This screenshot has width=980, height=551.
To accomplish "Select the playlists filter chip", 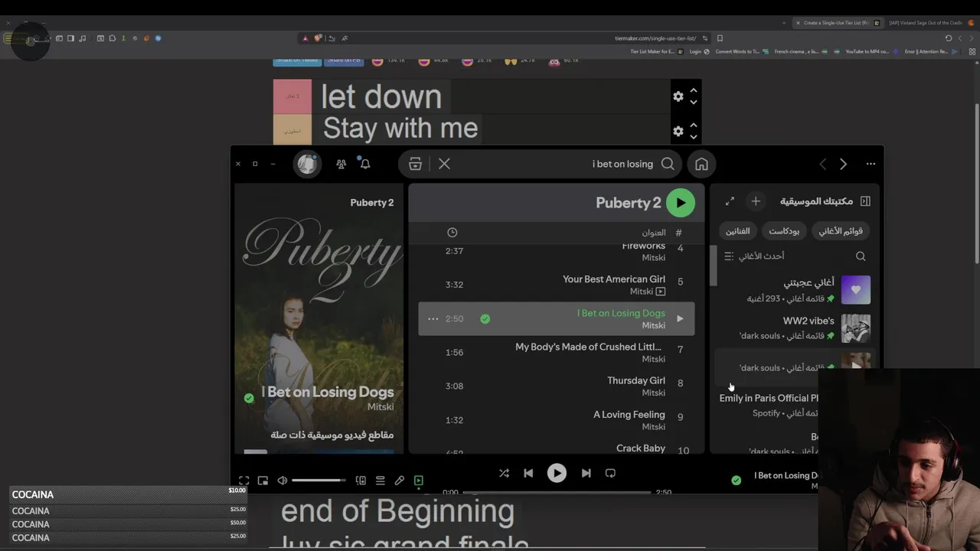I will [841, 231].
